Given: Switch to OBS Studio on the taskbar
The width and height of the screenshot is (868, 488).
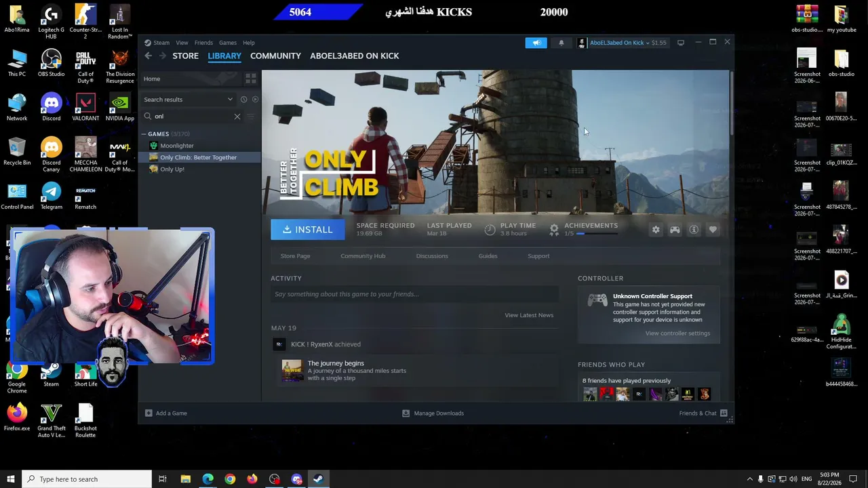Looking at the screenshot, I should tap(275, 479).
